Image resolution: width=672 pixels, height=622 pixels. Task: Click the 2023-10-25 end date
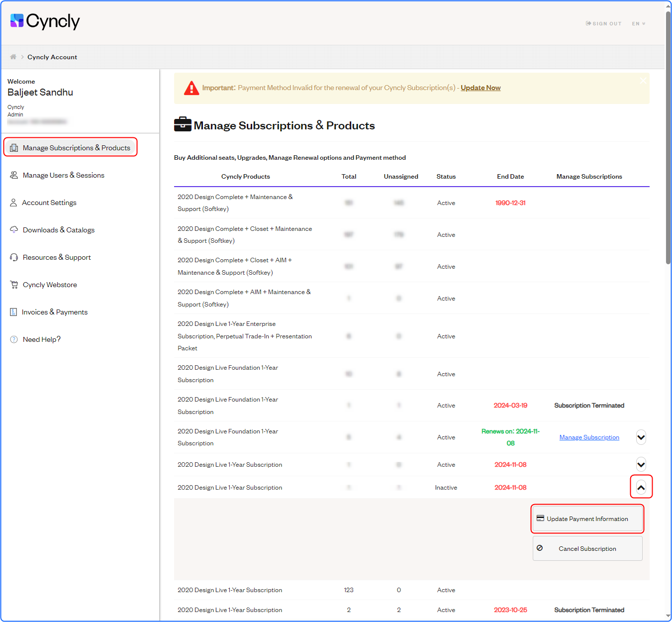point(510,610)
